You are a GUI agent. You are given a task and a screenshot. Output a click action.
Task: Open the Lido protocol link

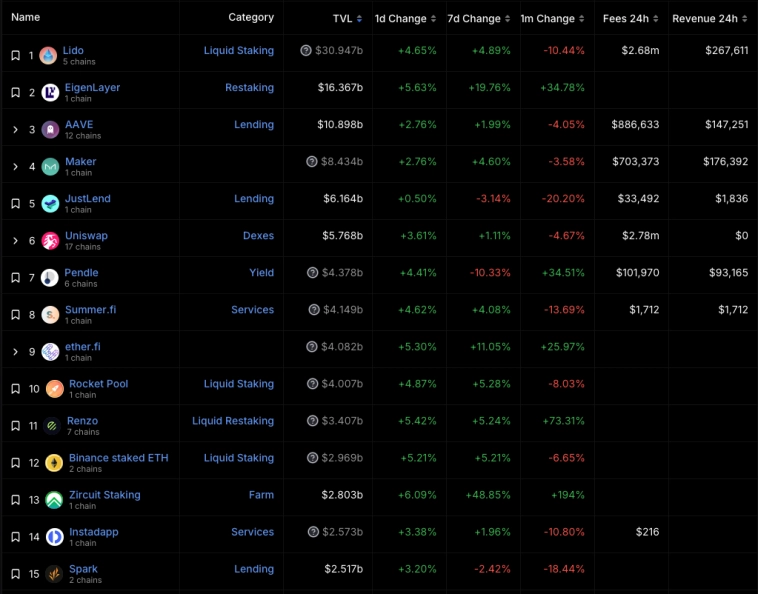coord(73,50)
